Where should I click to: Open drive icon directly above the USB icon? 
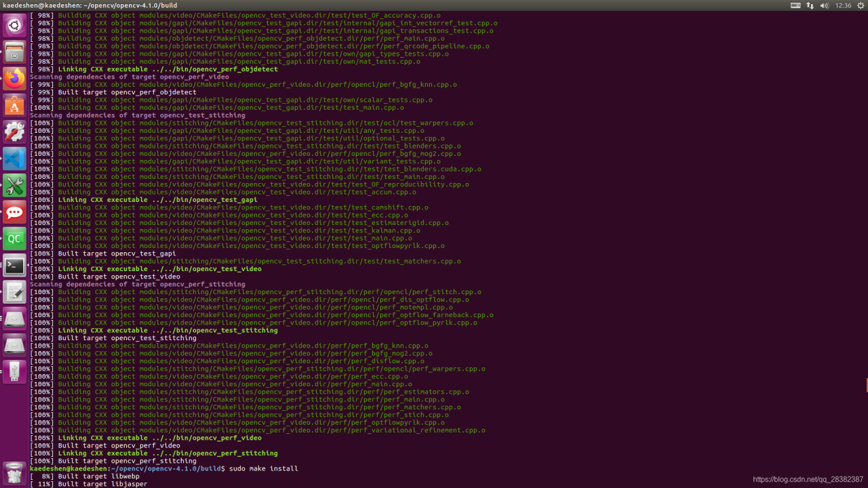click(14, 345)
